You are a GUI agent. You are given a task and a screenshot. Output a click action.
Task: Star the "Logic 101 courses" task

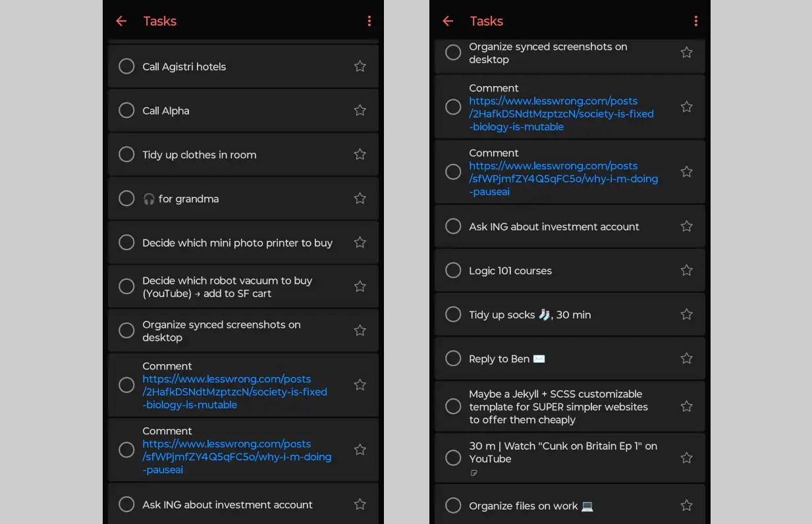[686, 270]
